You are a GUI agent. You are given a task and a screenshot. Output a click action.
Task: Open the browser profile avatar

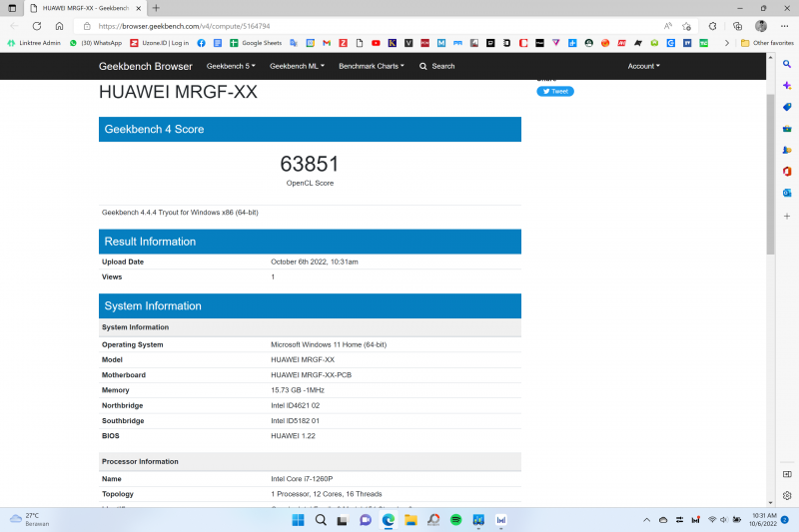coord(761,26)
